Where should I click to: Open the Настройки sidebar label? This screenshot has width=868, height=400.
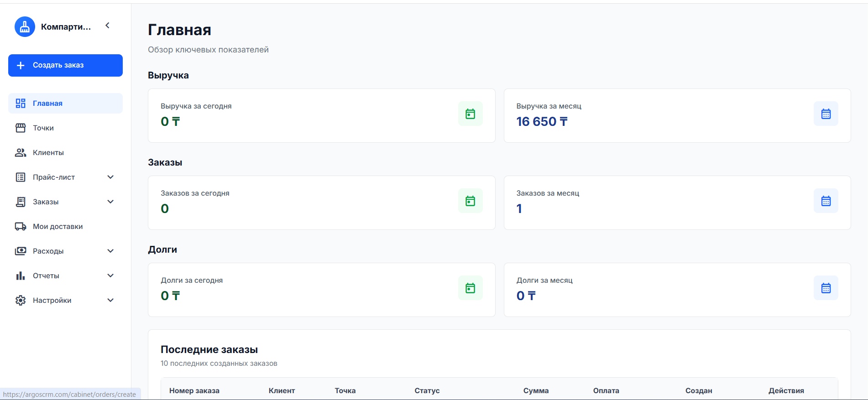[x=52, y=301]
